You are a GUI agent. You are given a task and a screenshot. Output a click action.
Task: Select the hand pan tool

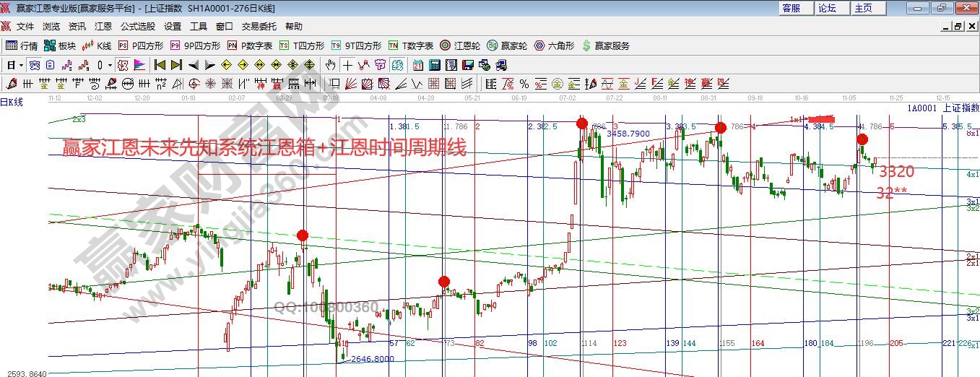pyautogui.click(x=331, y=65)
